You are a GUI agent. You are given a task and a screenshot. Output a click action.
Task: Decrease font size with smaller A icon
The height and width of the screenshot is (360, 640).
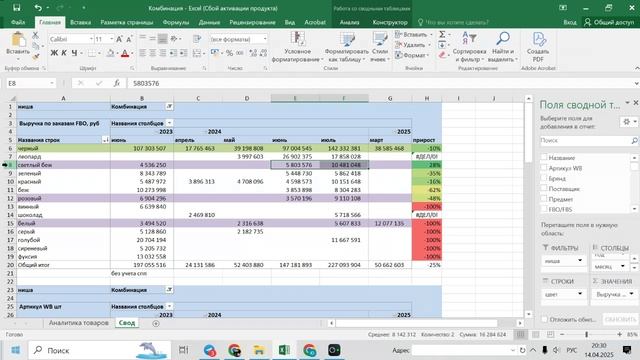pos(129,39)
